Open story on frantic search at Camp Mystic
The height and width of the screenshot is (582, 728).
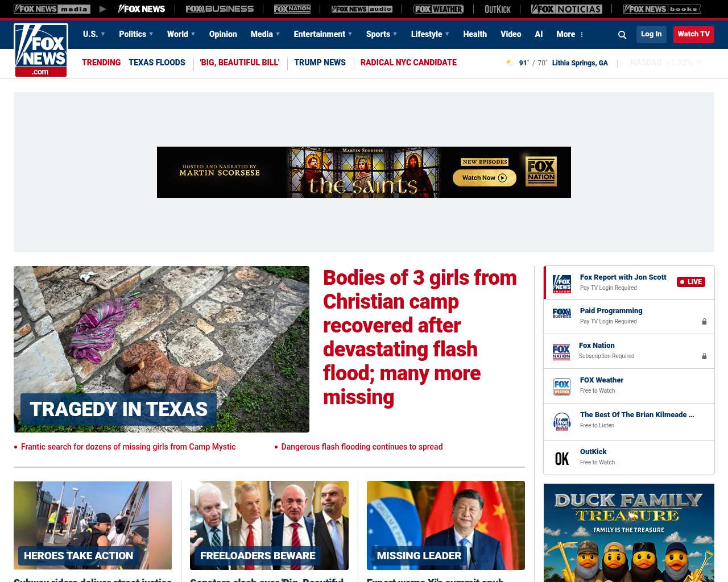(128, 447)
